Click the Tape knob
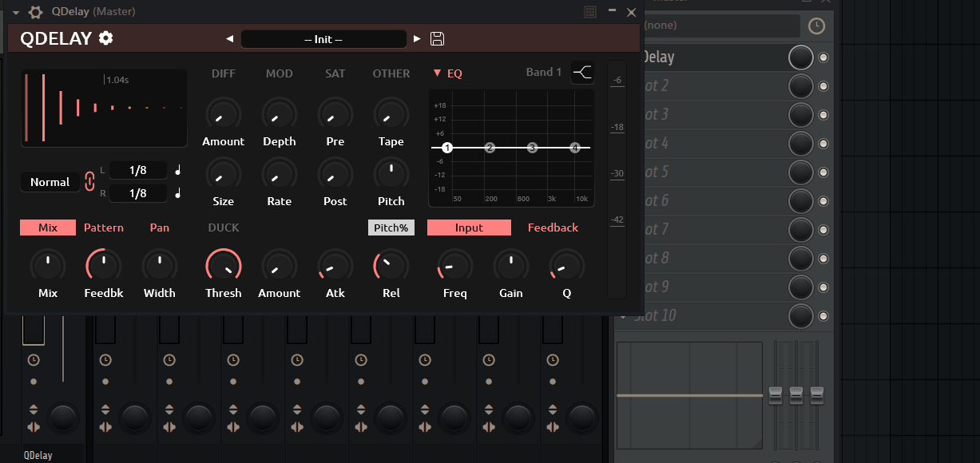Image resolution: width=980 pixels, height=463 pixels. (x=391, y=113)
